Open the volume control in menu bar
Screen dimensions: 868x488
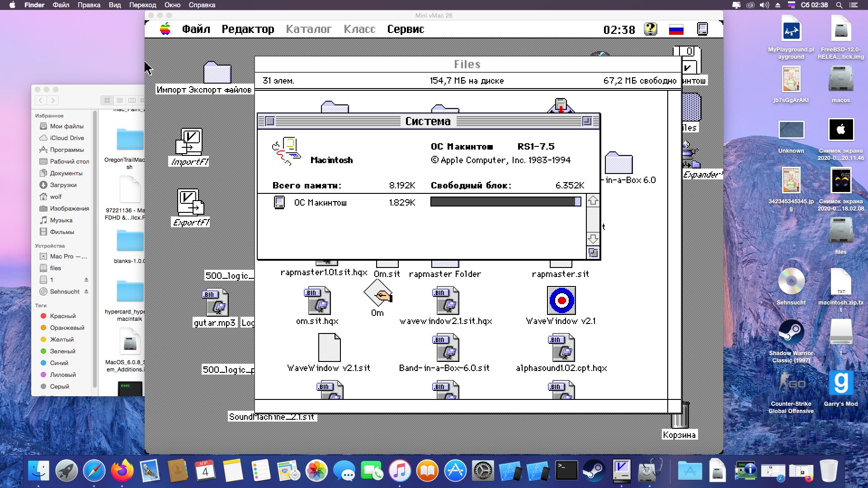point(764,5)
